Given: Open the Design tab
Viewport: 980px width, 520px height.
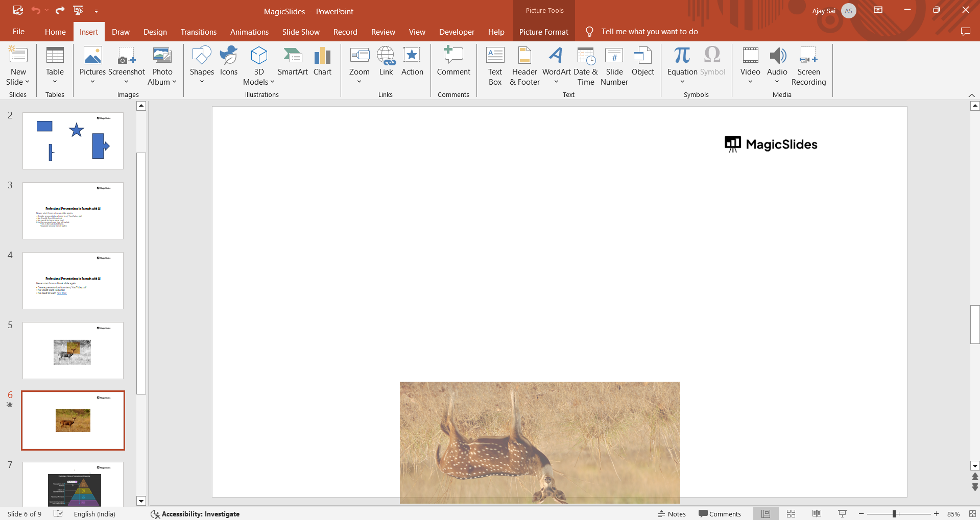Looking at the screenshot, I should pos(155,32).
